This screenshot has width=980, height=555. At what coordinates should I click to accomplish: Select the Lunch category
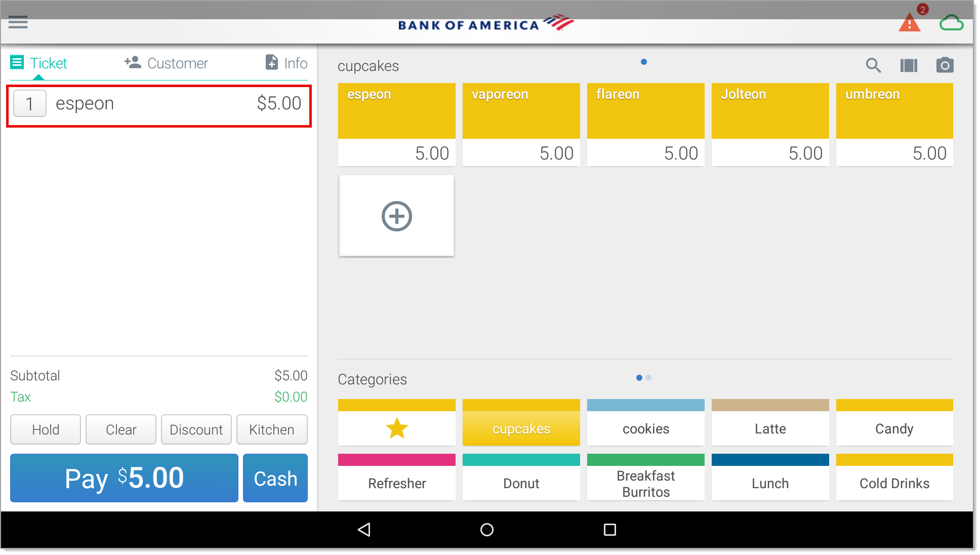point(770,478)
